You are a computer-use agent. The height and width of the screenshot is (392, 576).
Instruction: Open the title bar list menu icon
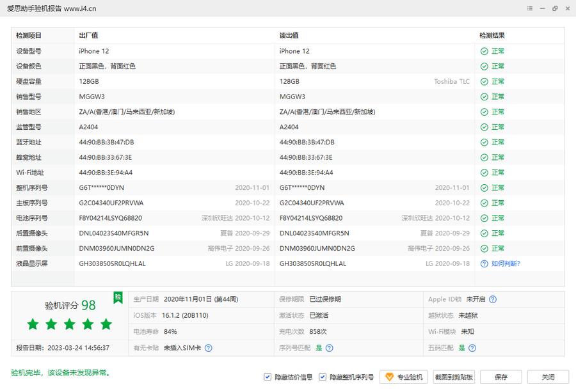[x=530, y=8]
